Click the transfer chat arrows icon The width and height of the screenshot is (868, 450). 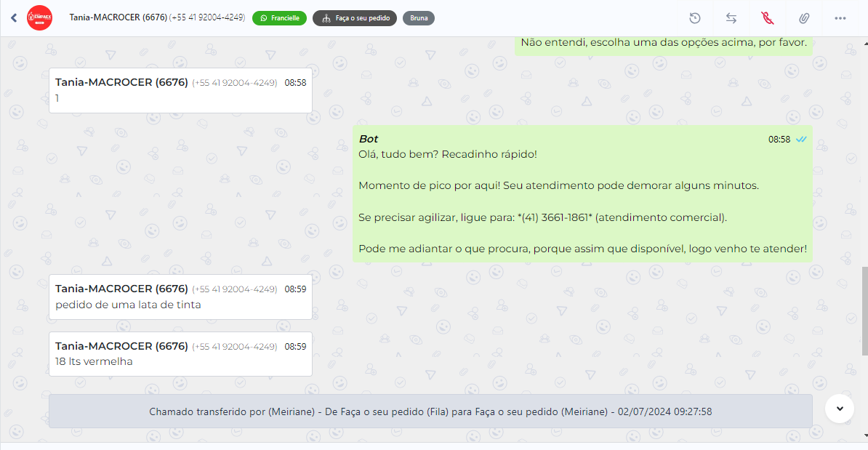(731, 18)
